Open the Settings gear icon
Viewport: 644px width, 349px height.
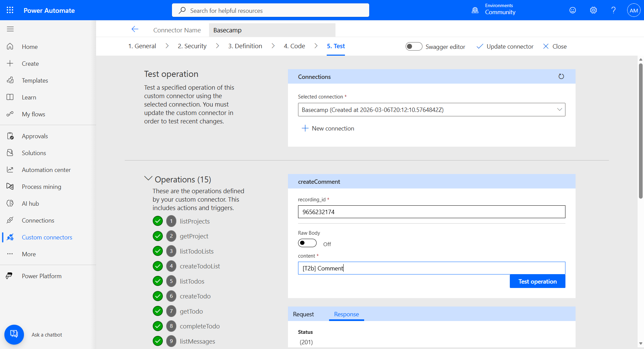tap(593, 10)
